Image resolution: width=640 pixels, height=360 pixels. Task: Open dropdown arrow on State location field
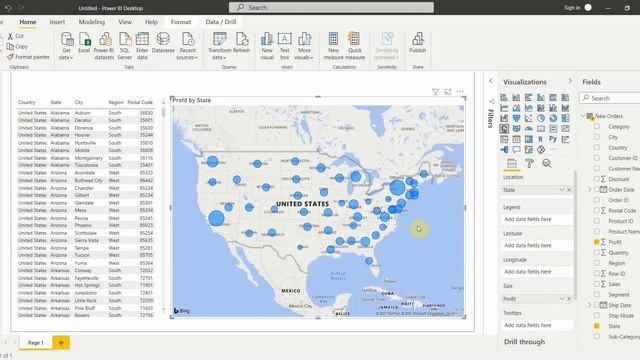pyautogui.click(x=562, y=190)
